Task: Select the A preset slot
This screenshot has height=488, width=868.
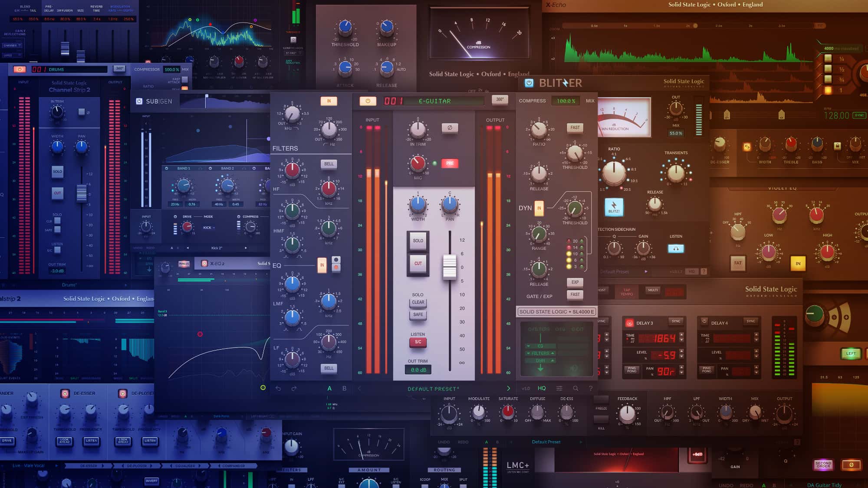Action: (329, 388)
